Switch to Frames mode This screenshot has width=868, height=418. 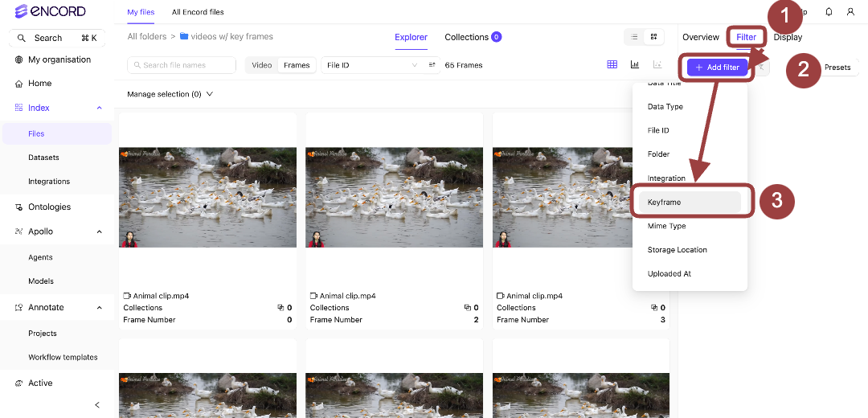pyautogui.click(x=297, y=65)
